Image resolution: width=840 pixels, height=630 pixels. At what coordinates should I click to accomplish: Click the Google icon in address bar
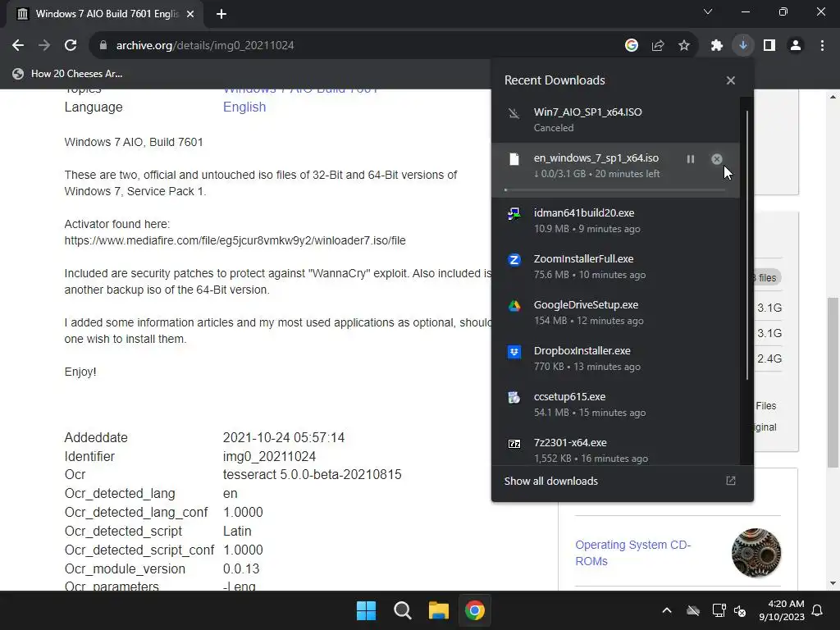(632, 46)
